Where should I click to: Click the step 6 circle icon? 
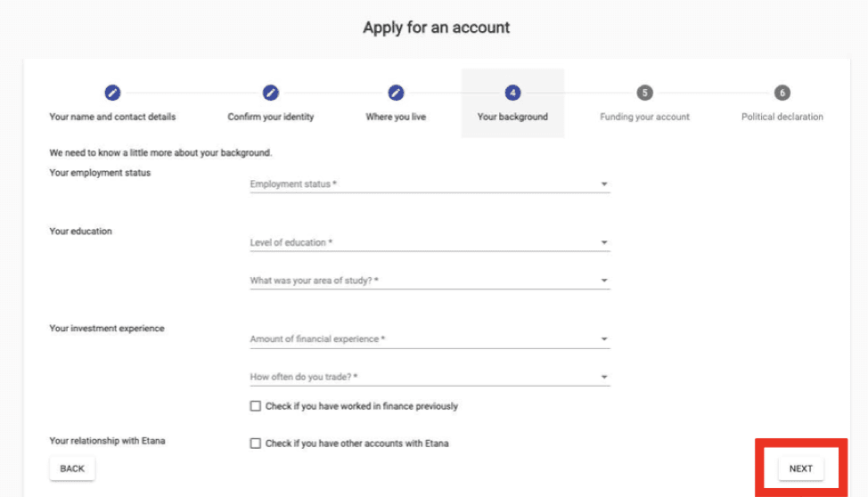pyautogui.click(x=782, y=93)
